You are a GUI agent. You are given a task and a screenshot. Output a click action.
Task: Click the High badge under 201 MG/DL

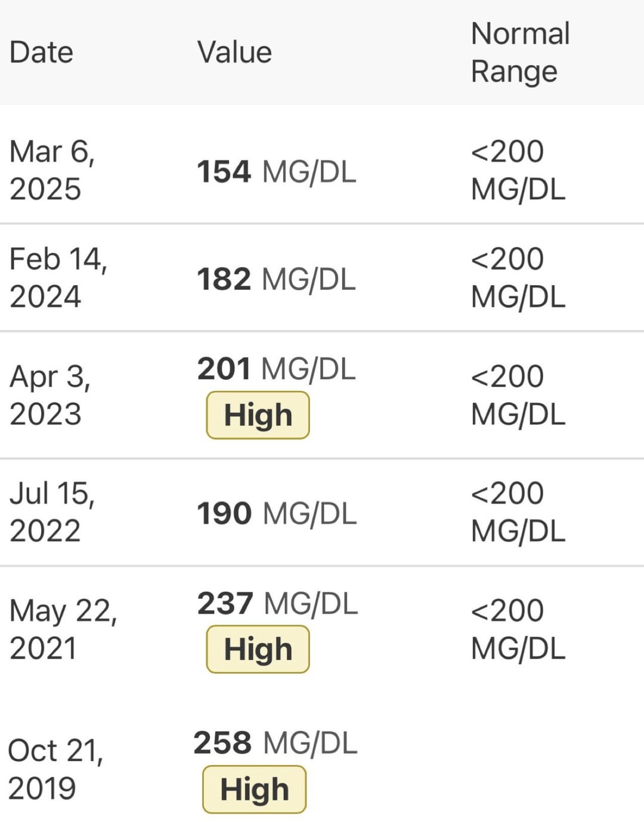coord(258,415)
